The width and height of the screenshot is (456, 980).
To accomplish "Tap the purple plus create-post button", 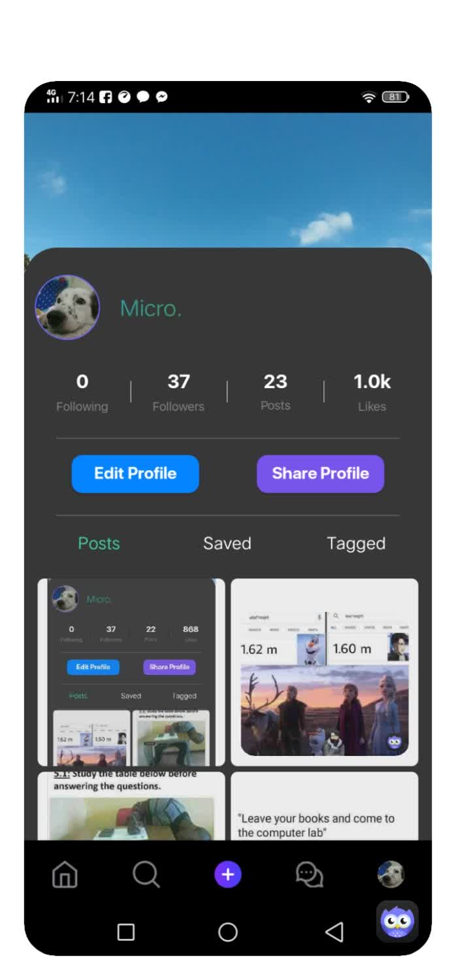I will tap(228, 874).
